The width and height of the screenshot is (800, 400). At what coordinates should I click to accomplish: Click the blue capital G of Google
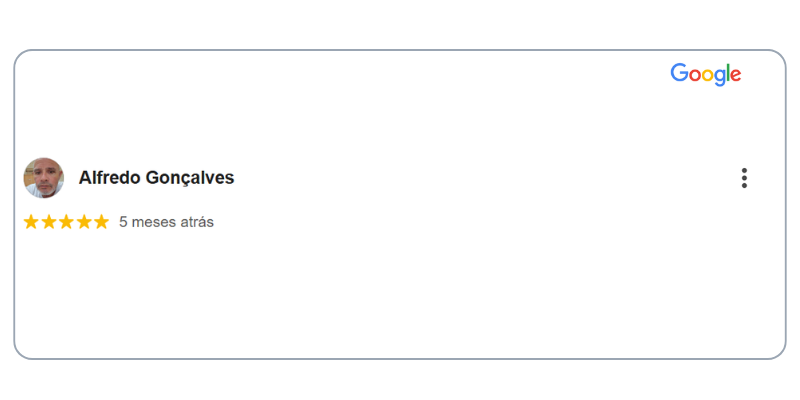coord(679,73)
